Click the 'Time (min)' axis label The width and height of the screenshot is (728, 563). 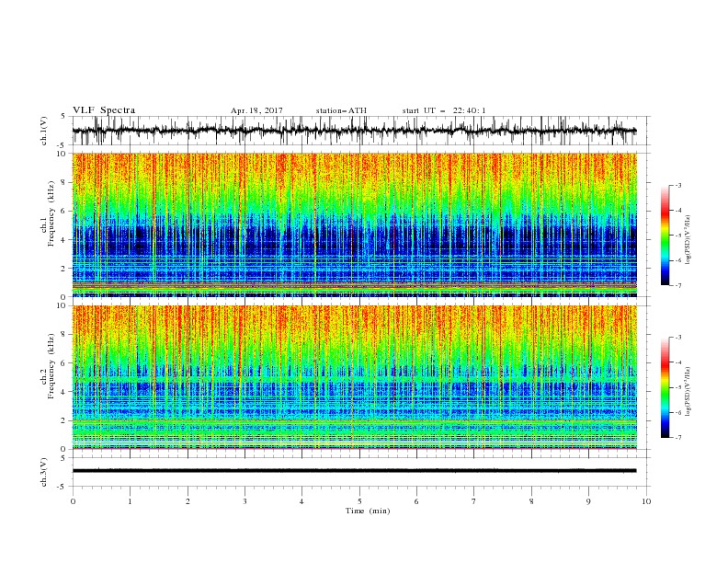368,511
